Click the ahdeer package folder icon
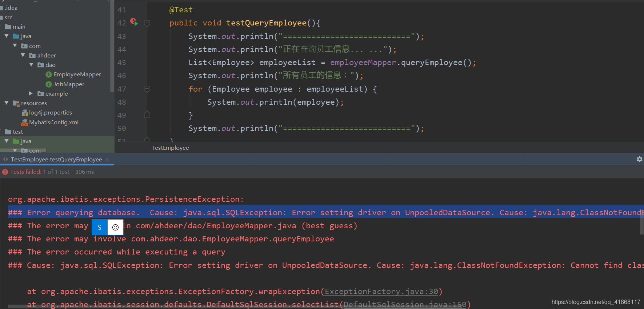The image size is (644, 309). pos(32,56)
